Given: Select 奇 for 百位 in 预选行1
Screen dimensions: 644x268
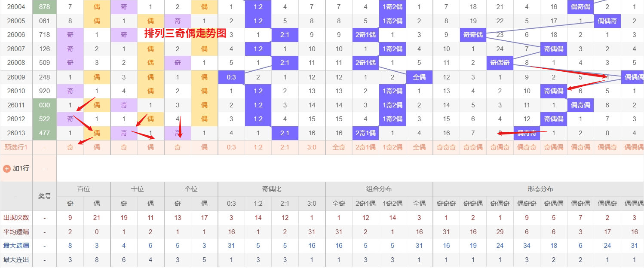Looking at the screenshot, I should click(70, 147).
